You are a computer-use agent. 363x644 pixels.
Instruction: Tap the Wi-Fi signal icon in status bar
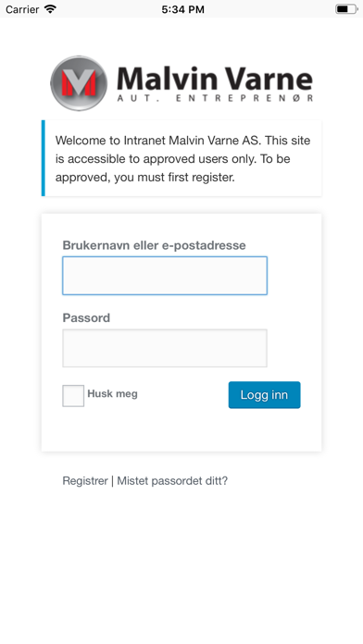pos(50,9)
